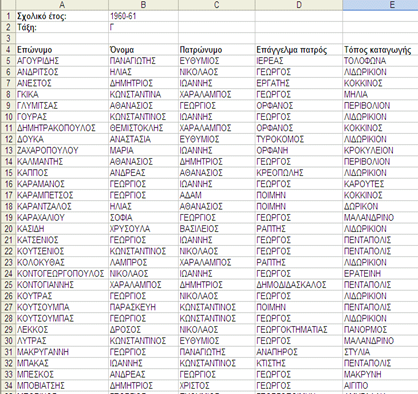The height and width of the screenshot is (394, 418).
Task: Select highlighted column E header
Action: click(x=380, y=5)
